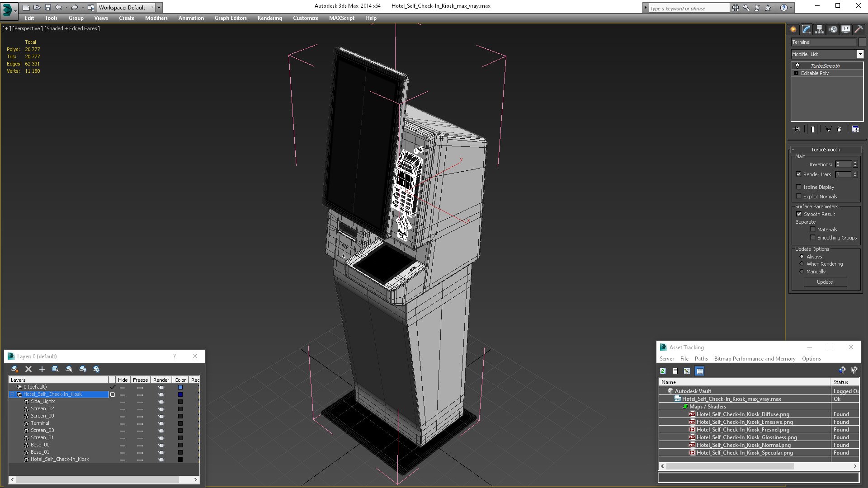Screen dimensions: 868x488
Task: Click Create New Layer icon
Action: [x=15, y=369]
